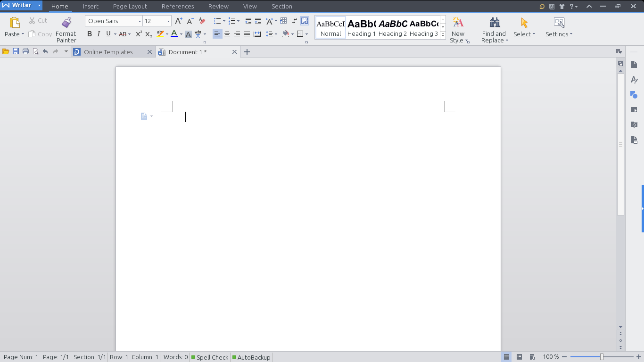Set paragraph alignment to center

click(x=227, y=34)
